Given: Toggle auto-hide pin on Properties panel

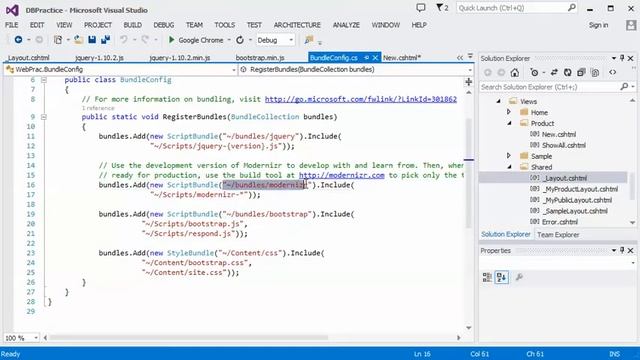Looking at the screenshot, I should pos(622,250).
